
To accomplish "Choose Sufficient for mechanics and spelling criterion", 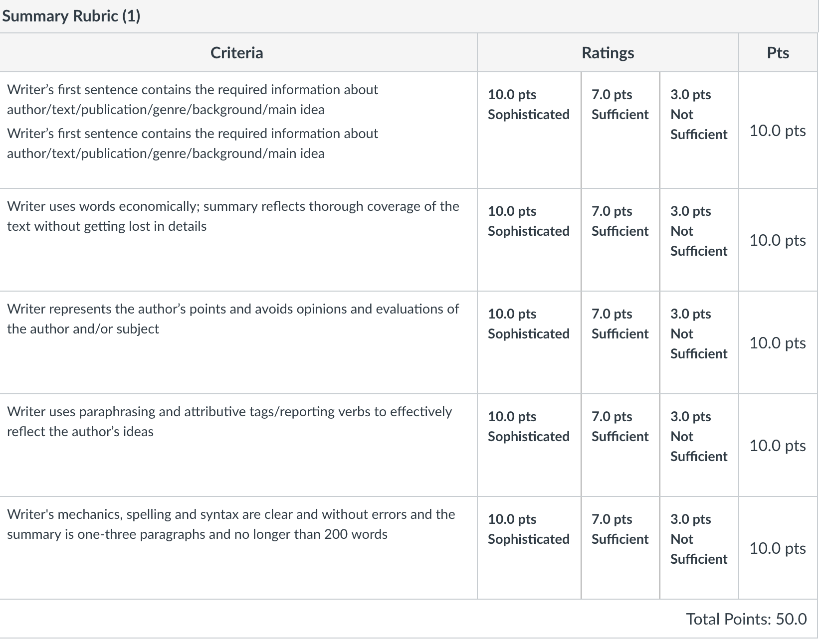I will pyautogui.click(x=620, y=548).
